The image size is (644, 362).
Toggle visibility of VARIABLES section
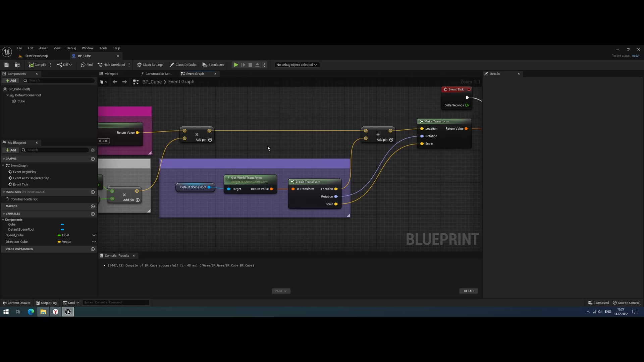click(3, 213)
